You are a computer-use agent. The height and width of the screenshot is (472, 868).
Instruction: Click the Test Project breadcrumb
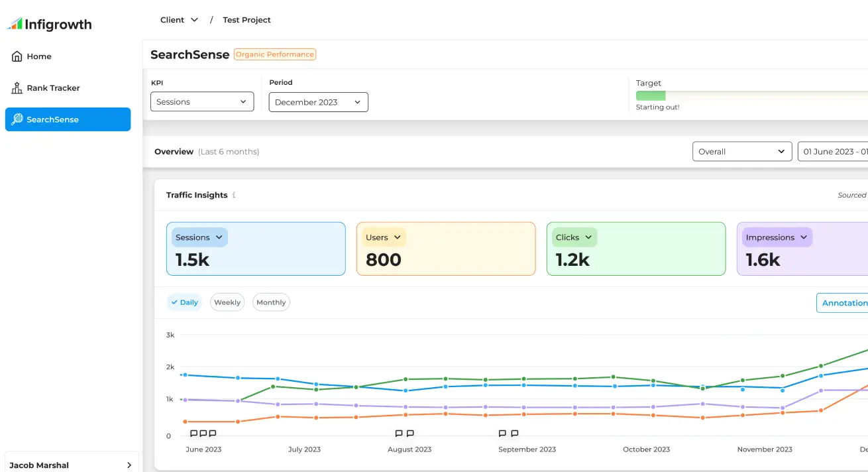pyautogui.click(x=246, y=20)
